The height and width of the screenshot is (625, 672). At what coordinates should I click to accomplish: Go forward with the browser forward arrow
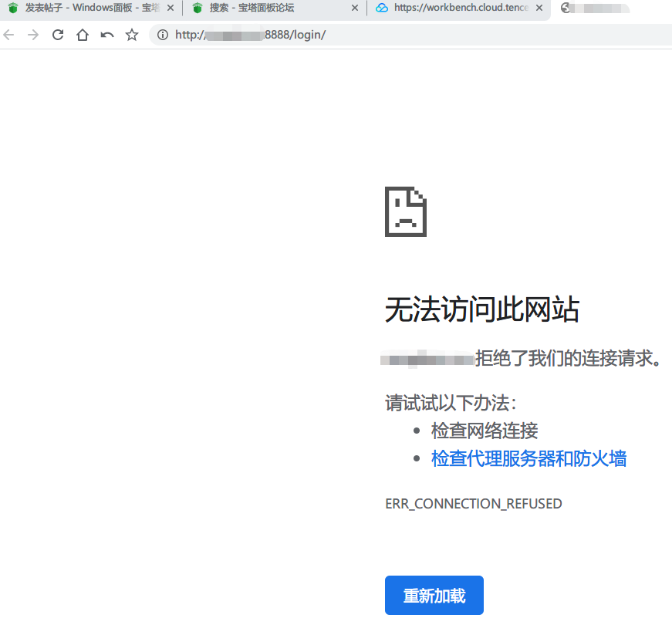(x=33, y=35)
